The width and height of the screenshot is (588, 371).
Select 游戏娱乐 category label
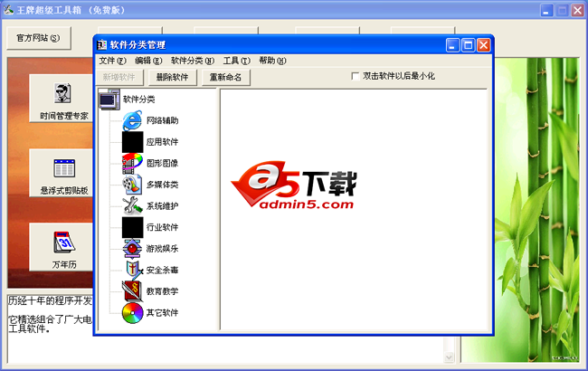[162, 249]
